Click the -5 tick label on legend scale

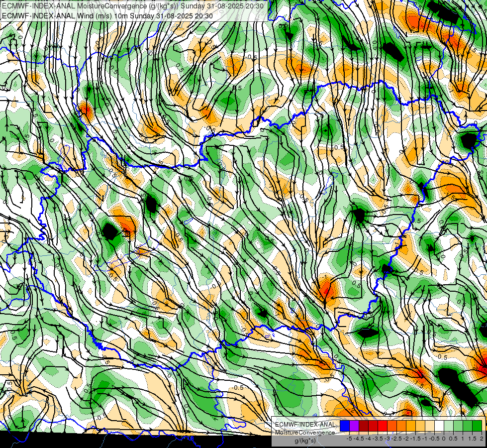click(x=349, y=439)
